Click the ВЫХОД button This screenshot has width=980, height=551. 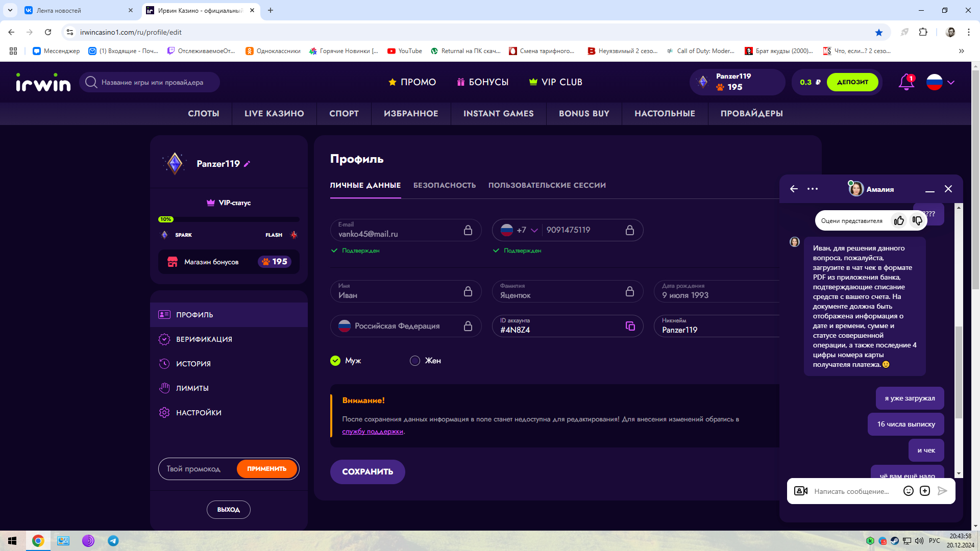pos(229,510)
